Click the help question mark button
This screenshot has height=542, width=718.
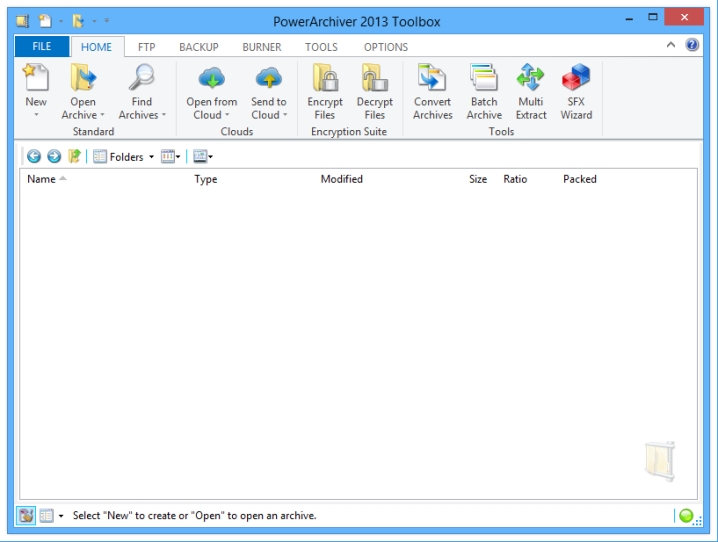[x=692, y=46]
